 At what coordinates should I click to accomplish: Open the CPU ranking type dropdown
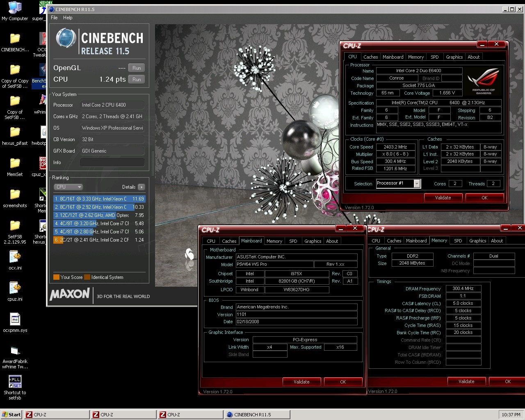pyautogui.click(x=68, y=187)
